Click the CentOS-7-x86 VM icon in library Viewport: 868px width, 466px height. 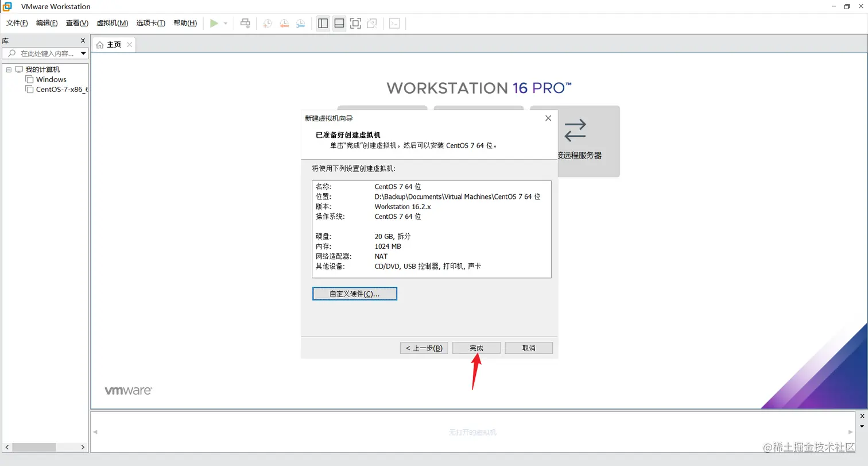point(30,89)
